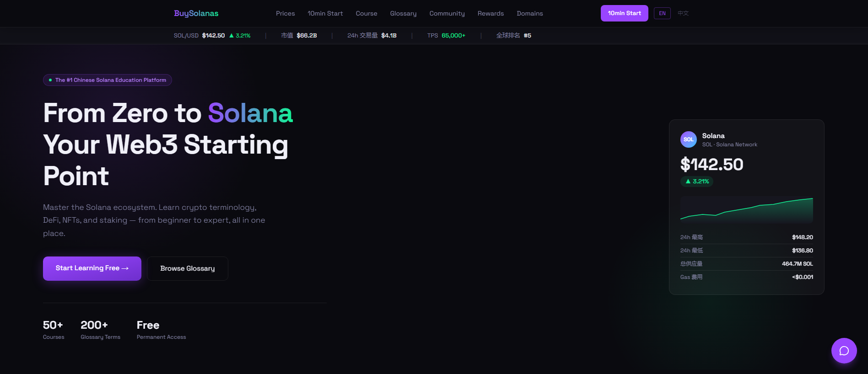Screen dimensions: 868x374
Task: Click the round SOL coin icon
Action: 689,139
